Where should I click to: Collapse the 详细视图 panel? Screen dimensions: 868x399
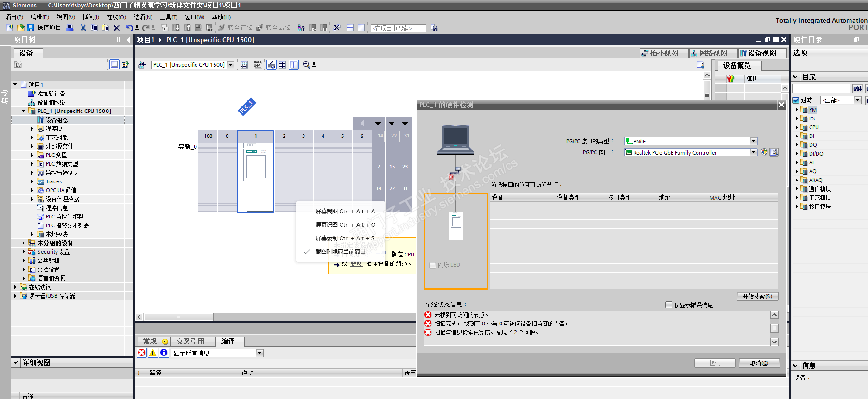coord(16,362)
